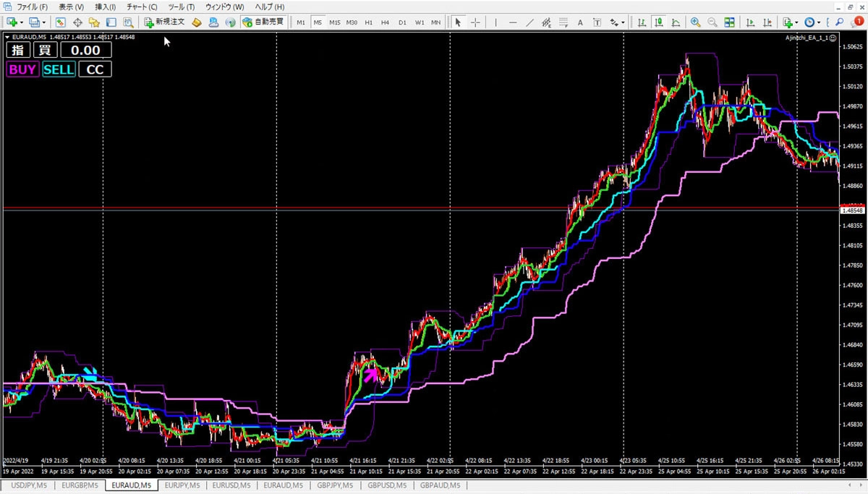Enable chart auto scroll
This screenshot has height=494, width=868.
click(750, 22)
